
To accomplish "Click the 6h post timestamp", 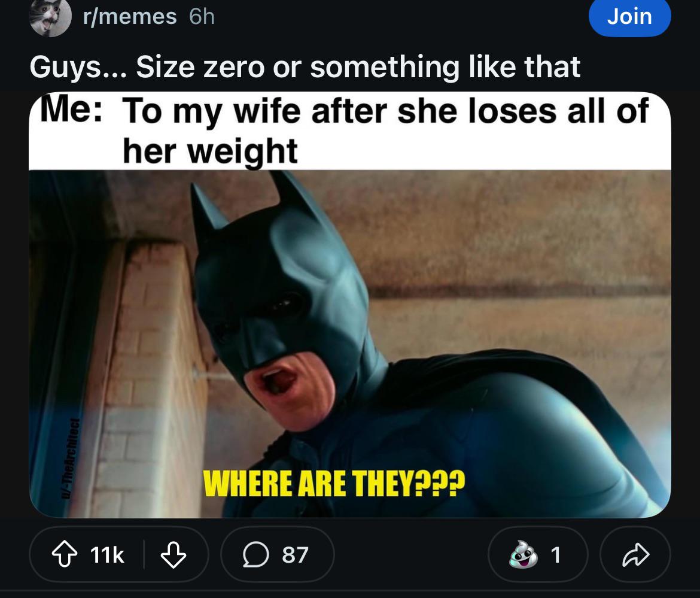I will tap(202, 17).
